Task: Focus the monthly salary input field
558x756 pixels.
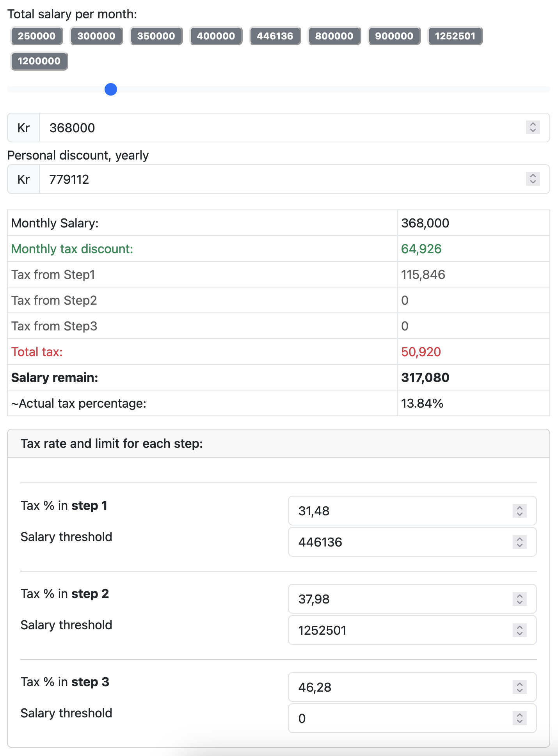Action: 281,128
